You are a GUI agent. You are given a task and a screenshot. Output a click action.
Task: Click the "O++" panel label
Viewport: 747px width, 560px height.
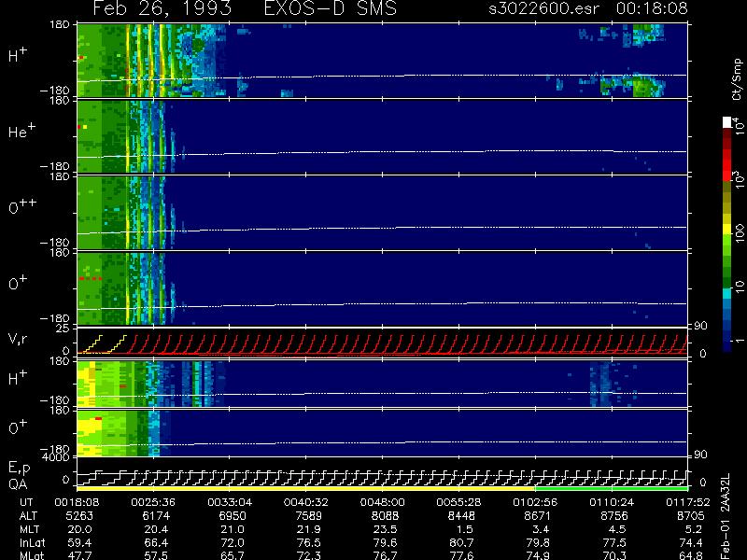(22, 206)
